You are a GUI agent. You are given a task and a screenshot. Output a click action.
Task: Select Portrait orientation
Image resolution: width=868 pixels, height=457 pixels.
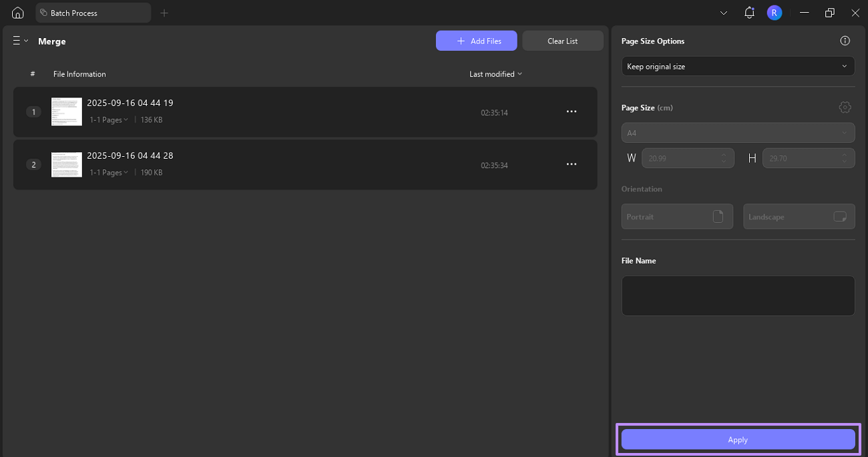coord(677,217)
